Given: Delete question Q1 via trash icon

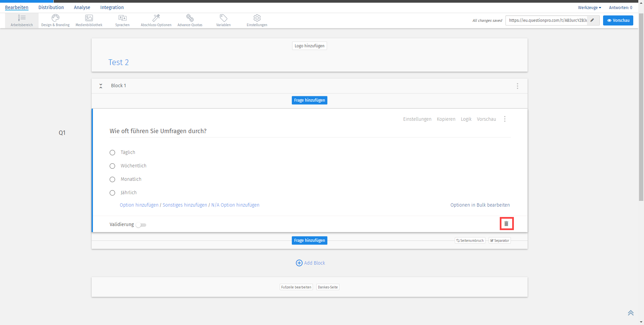Looking at the screenshot, I should coord(506,223).
